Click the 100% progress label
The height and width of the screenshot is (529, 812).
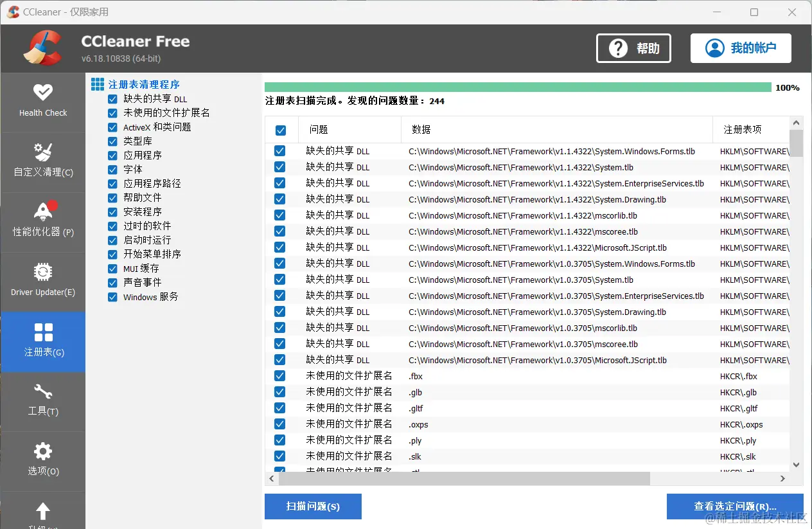788,87
